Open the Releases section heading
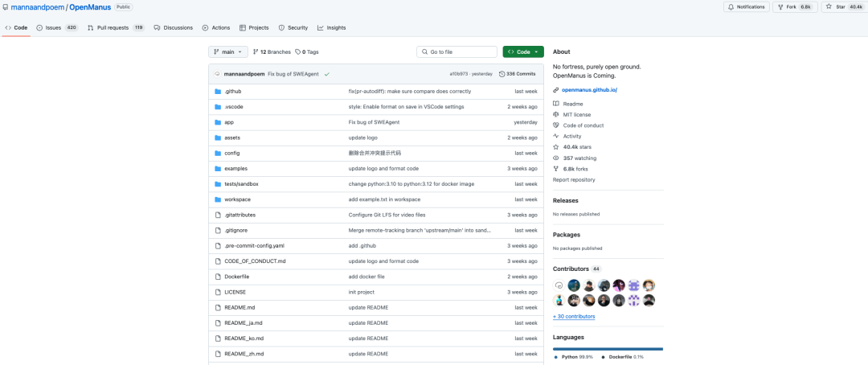The height and width of the screenshot is (365, 868). [x=565, y=200]
